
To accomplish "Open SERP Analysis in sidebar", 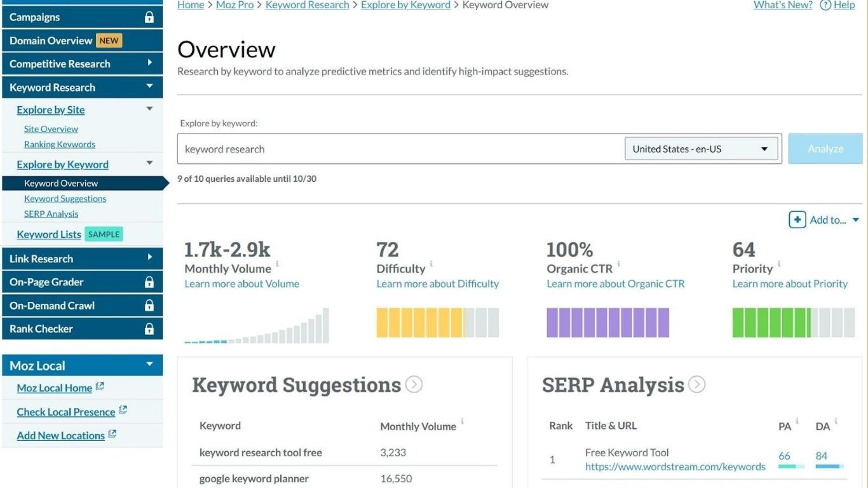I will click(51, 214).
